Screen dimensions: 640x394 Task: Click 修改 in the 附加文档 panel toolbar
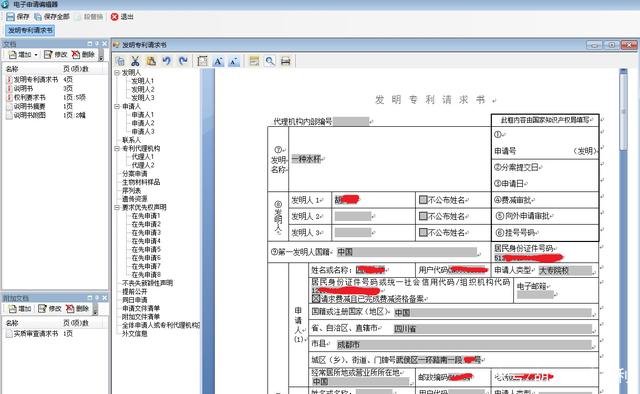pos(50,309)
